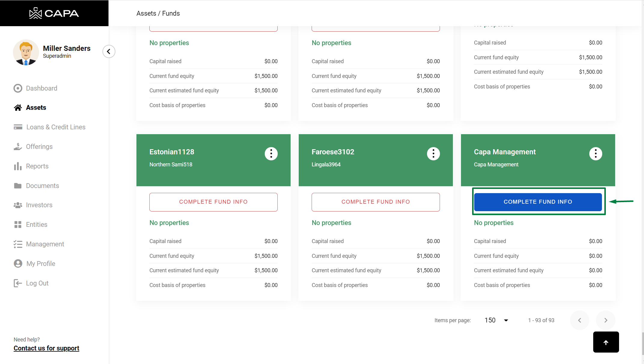Click the My Profile user icon

pos(18,264)
